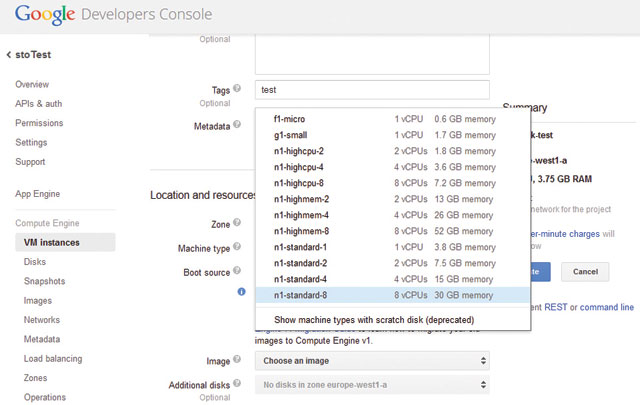Click the empty description text area
This screenshot has width=640, height=405.
(x=372, y=54)
